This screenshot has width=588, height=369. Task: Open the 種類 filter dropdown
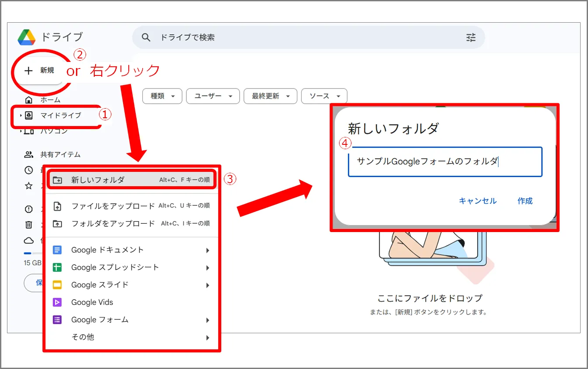(162, 96)
